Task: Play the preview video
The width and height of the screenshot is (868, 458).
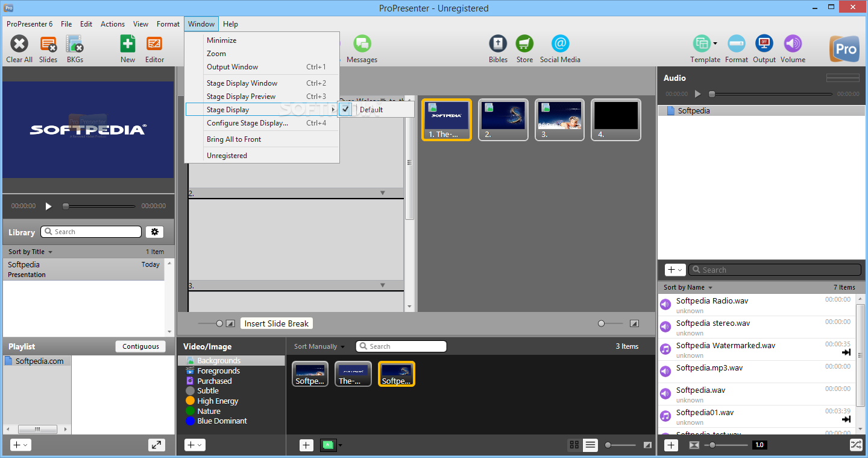Action: point(49,206)
